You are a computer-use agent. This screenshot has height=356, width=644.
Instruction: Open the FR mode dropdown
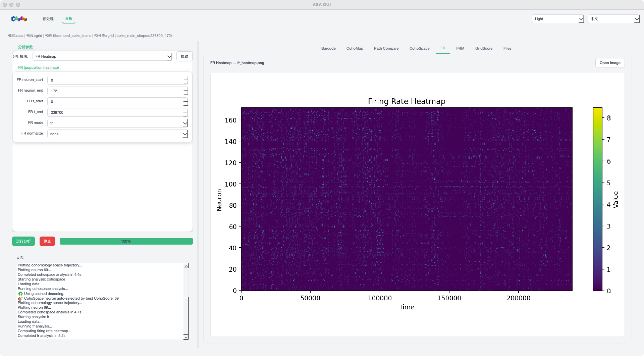click(117, 123)
